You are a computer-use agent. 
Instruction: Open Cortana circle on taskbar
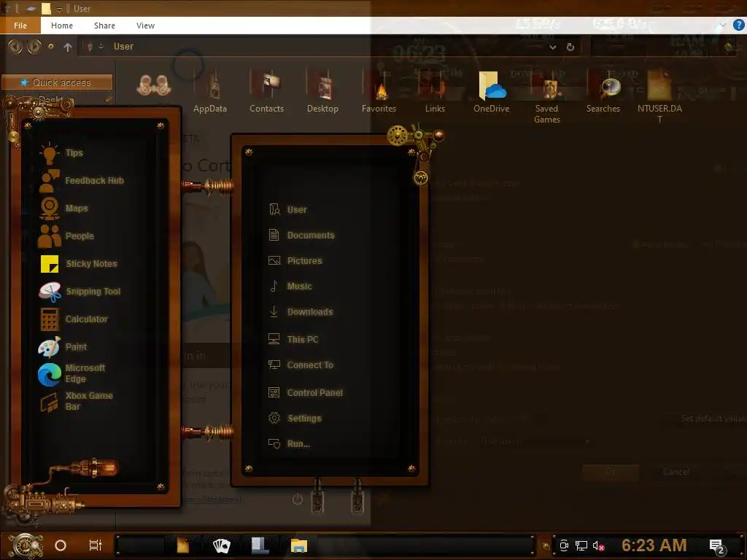click(x=61, y=545)
